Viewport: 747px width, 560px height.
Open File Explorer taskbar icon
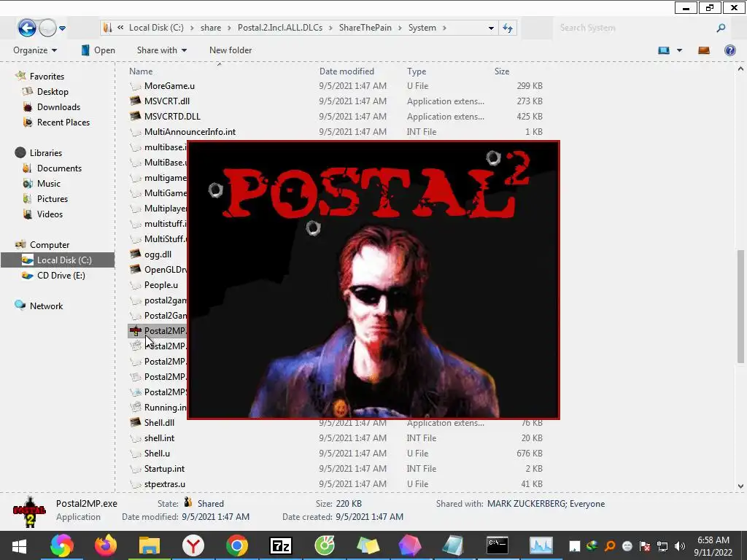149,545
